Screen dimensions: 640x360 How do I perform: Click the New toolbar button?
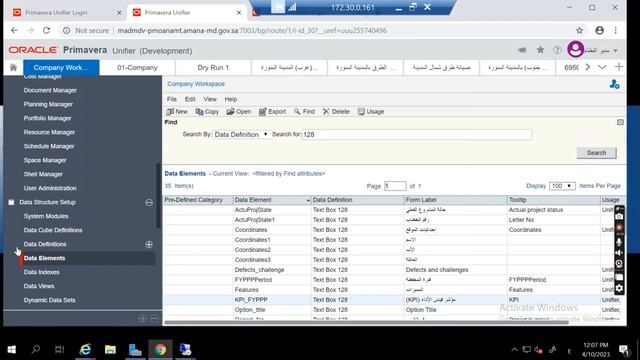177,111
